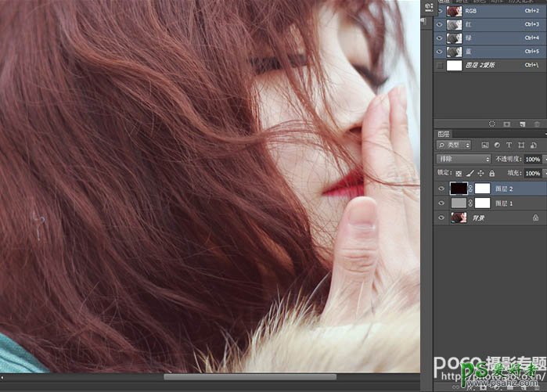Lock transparent pixels icon
Image resolution: width=547 pixels, height=392 pixels.
(x=458, y=173)
